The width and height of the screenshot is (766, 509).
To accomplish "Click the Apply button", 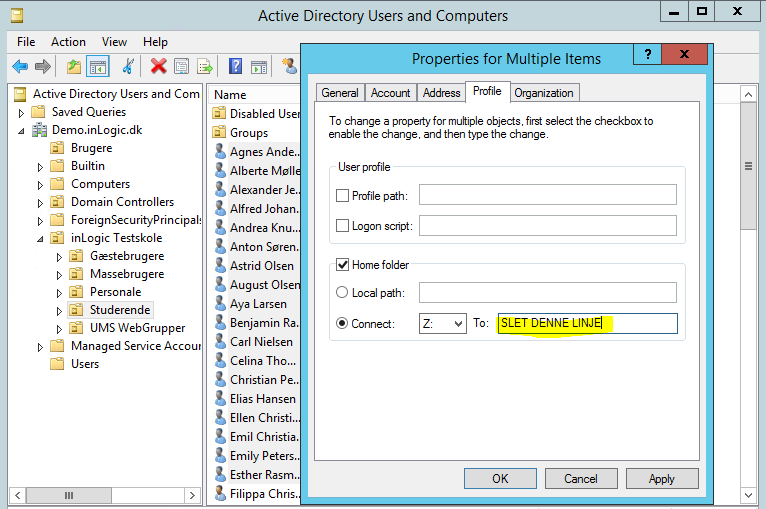I will pyautogui.click(x=661, y=479).
